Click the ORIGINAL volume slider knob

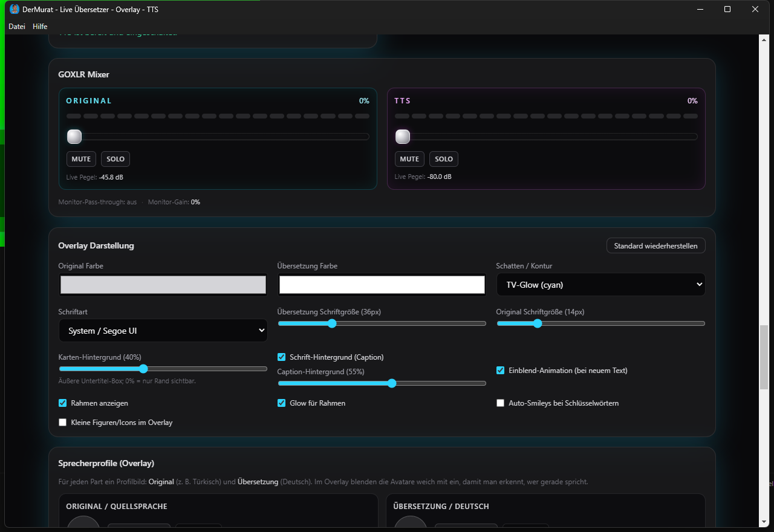point(74,137)
